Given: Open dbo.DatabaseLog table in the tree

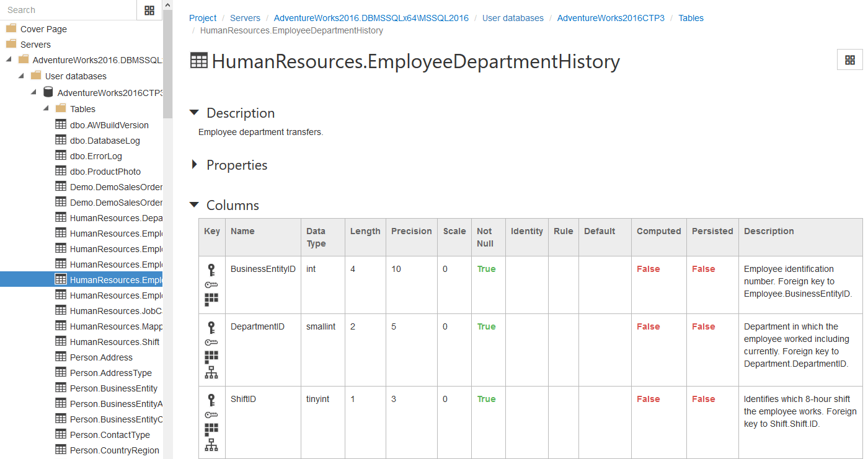Looking at the screenshot, I should [x=105, y=141].
